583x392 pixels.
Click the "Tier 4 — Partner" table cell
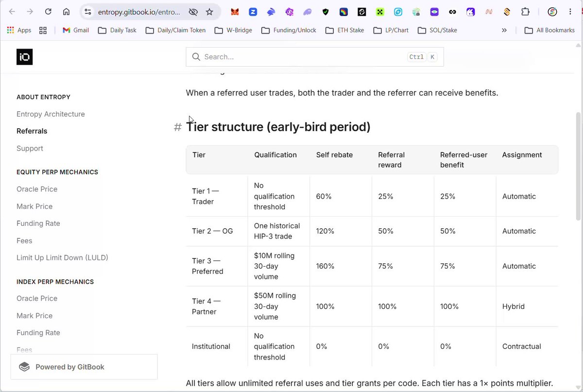tap(217, 307)
